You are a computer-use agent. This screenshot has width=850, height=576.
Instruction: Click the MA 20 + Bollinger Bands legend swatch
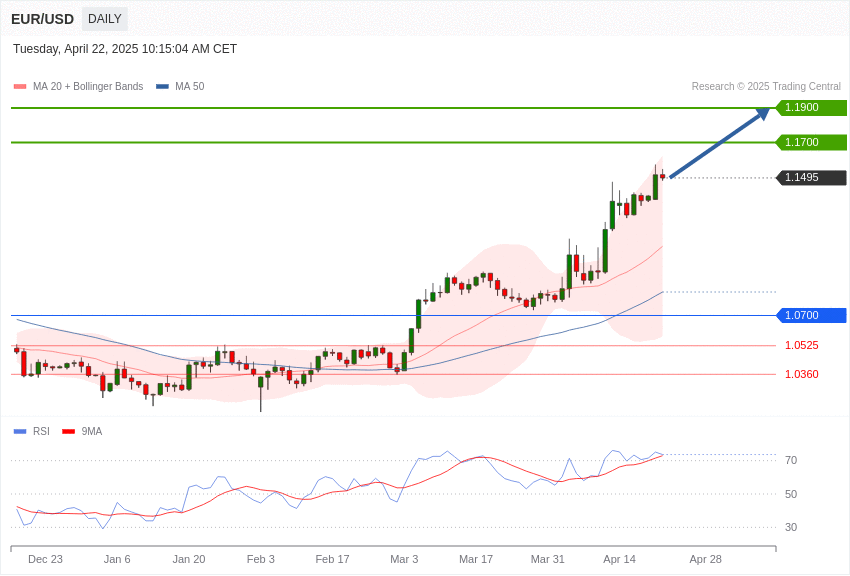click(20, 87)
